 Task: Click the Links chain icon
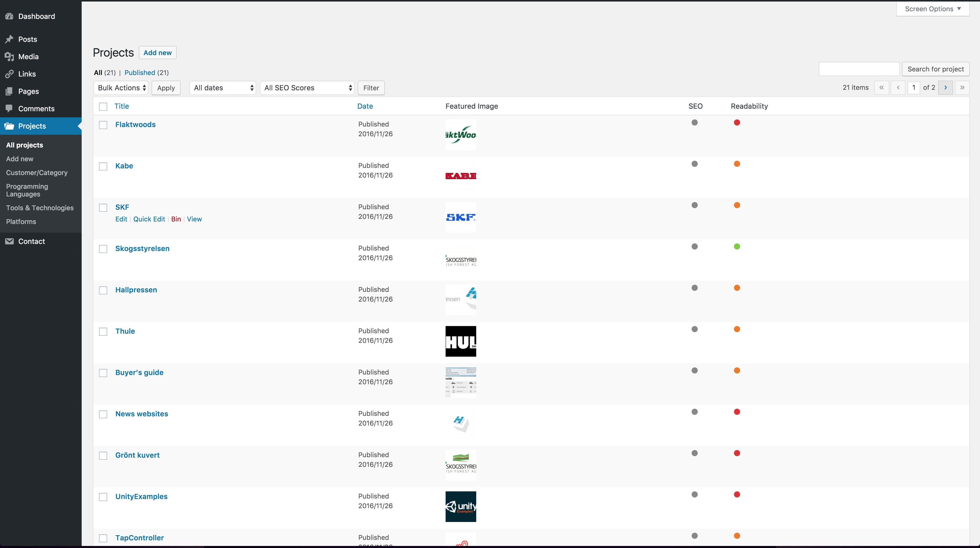coord(9,74)
